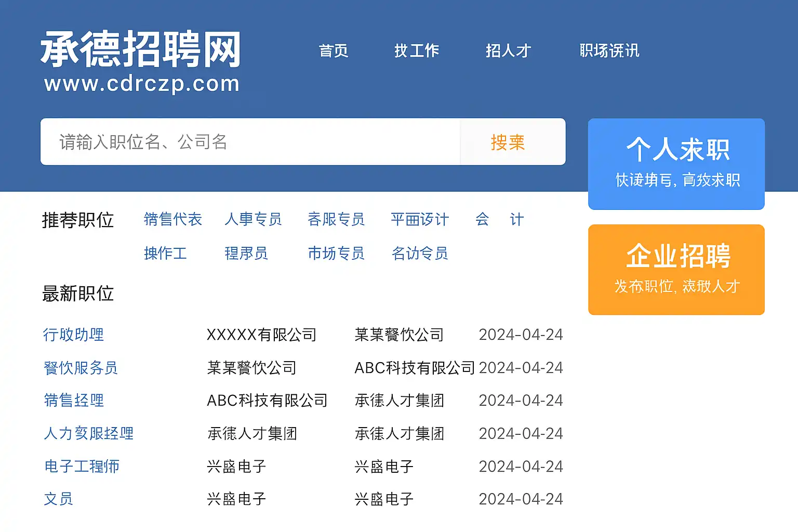798x532 pixels.
Task: Open the 文员 job listing
Action: (58, 499)
